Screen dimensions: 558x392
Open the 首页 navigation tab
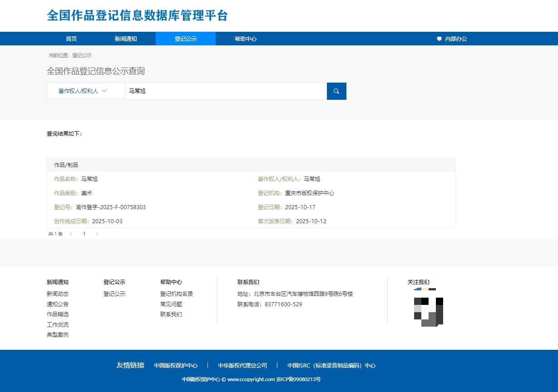pos(71,39)
